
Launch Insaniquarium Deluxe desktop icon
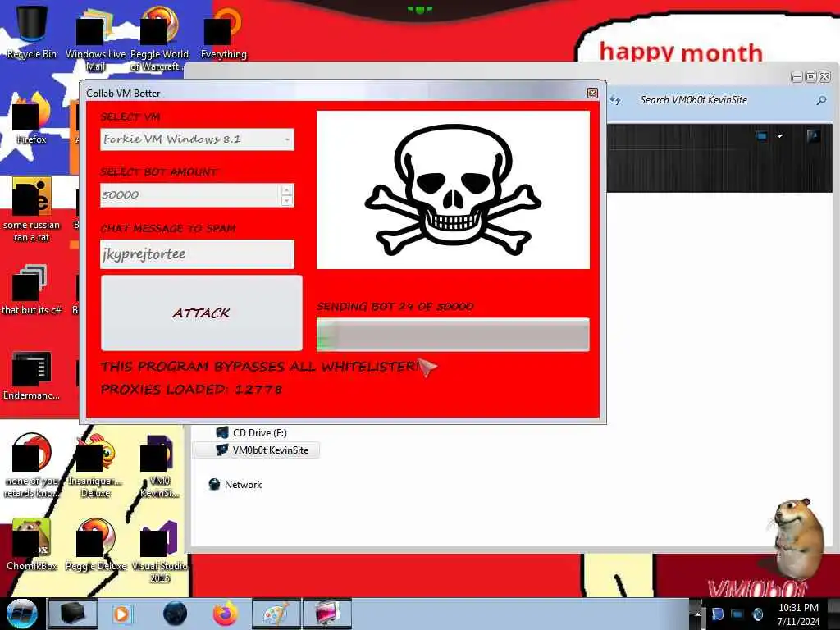click(x=95, y=465)
